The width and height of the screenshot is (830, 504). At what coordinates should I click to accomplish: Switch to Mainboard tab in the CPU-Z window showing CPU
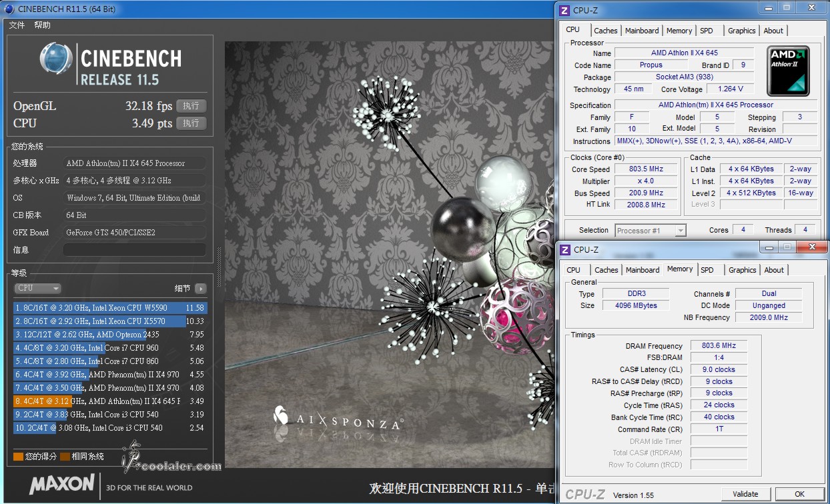642,31
